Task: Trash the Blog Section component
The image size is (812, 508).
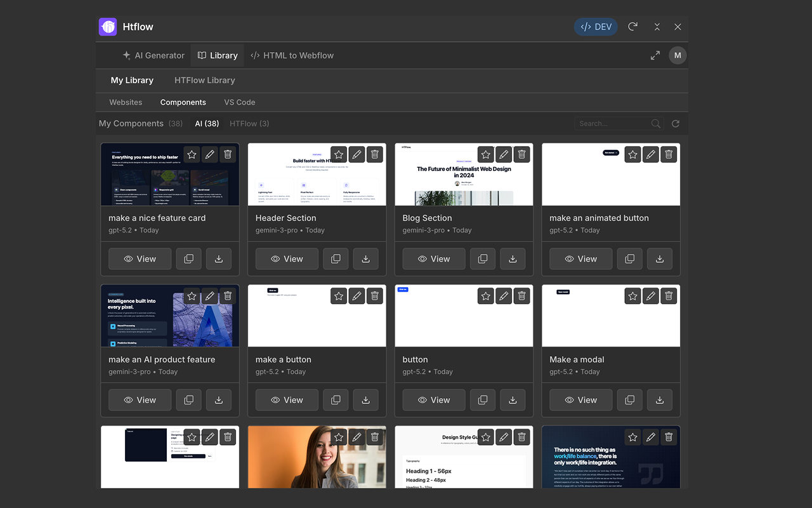Action: (522, 154)
